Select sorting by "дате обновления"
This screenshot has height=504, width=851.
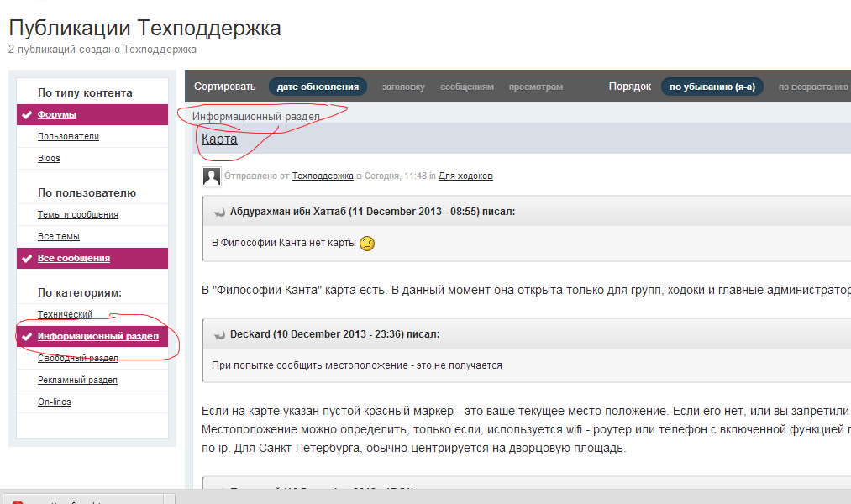pyautogui.click(x=318, y=87)
